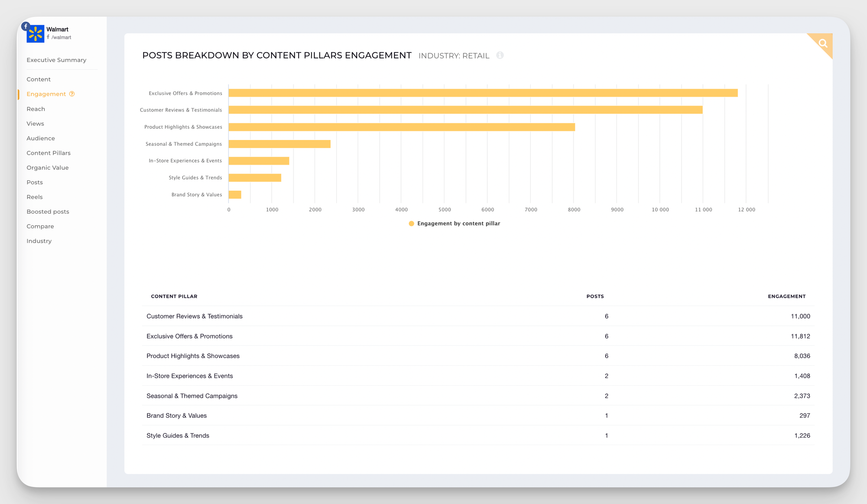The height and width of the screenshot is (504, 867).
Task: Switch to the Reach section
Action: point(36,109)
